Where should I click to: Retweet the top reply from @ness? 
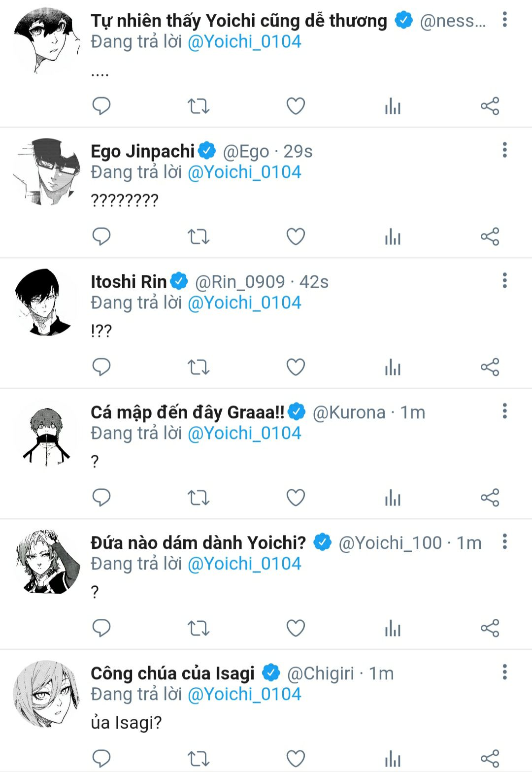(x=199, y=106)
